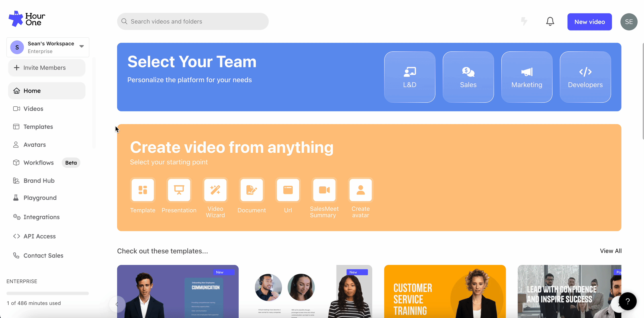Expand the Developers team option
The height and width of the screenshot is (318, 644).
(x=585, y=77)
